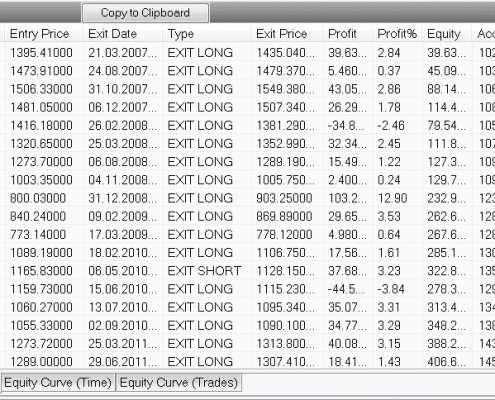Open the Equity Curve (Trades) tab

point(178,382)
